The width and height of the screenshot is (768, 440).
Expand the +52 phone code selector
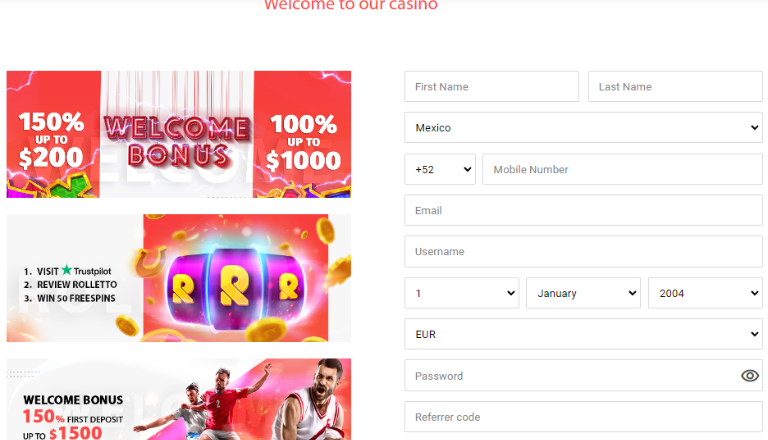pos(440,169)
